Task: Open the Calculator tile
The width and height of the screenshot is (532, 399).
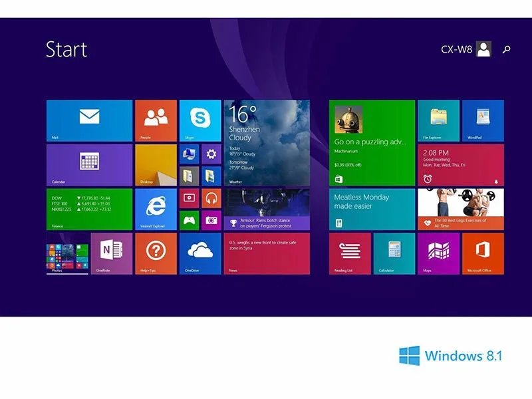Action: tap(394, 254)
